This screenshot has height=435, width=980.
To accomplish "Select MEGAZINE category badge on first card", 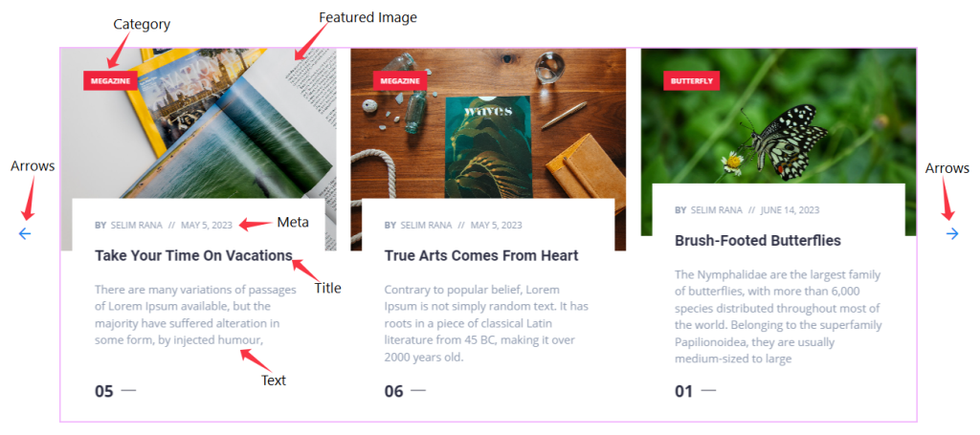I will pos(110,81).
